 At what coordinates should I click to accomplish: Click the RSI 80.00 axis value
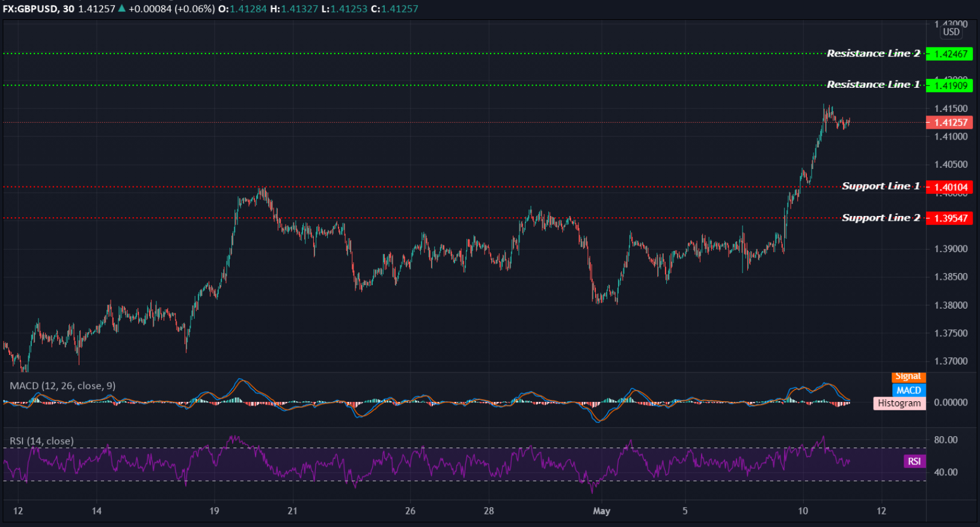point(946,440)
